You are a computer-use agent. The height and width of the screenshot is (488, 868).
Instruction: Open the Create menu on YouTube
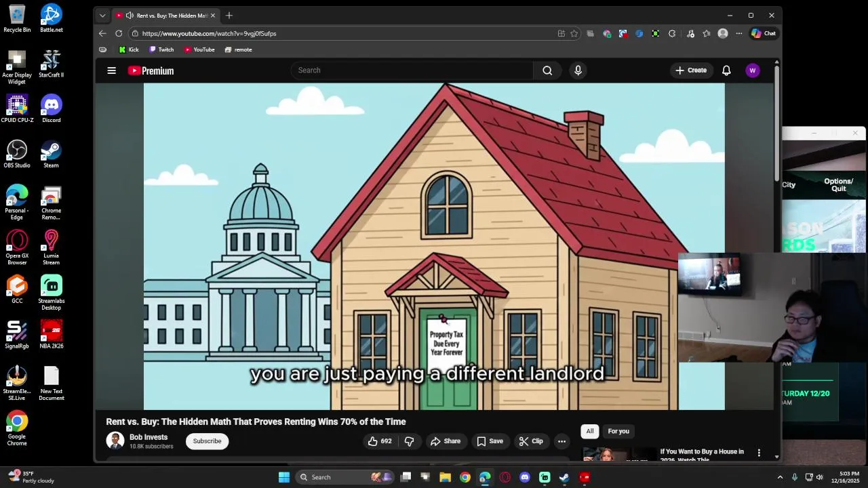coord(691,70)
